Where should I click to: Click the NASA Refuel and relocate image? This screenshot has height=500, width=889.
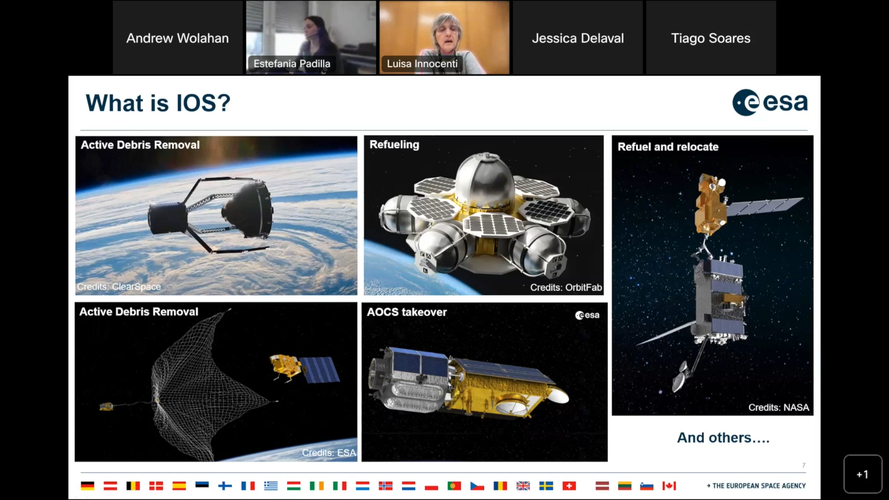coord(712,275)
